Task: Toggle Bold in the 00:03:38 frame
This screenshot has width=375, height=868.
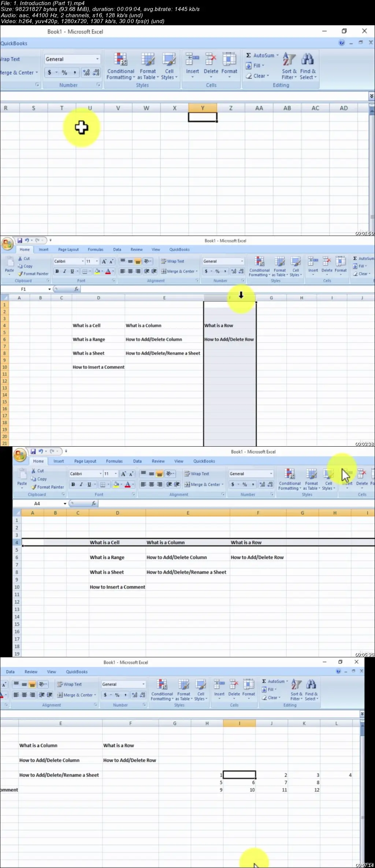Action: [x=57, y=272]
